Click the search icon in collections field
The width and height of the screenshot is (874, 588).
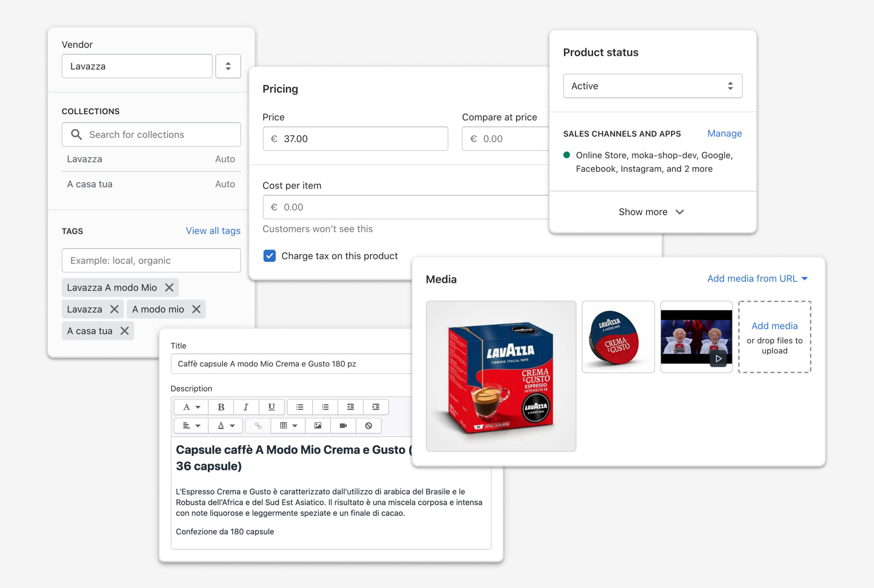point(76,135)
